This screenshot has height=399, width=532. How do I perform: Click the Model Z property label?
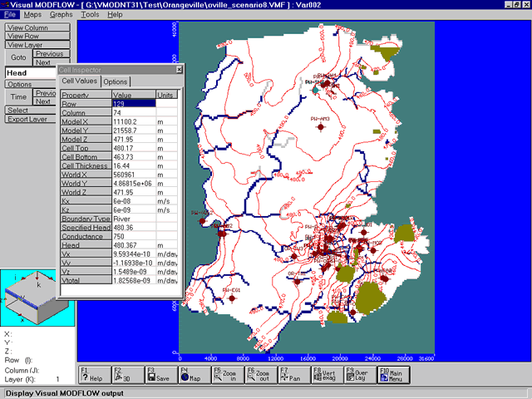click(x=86, y=139)
